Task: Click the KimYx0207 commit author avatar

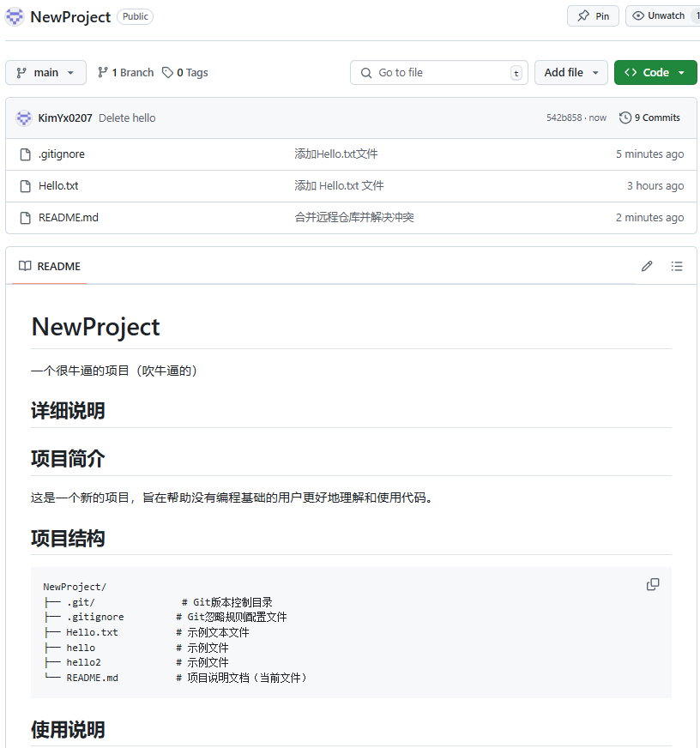Action: click(24, 118)
